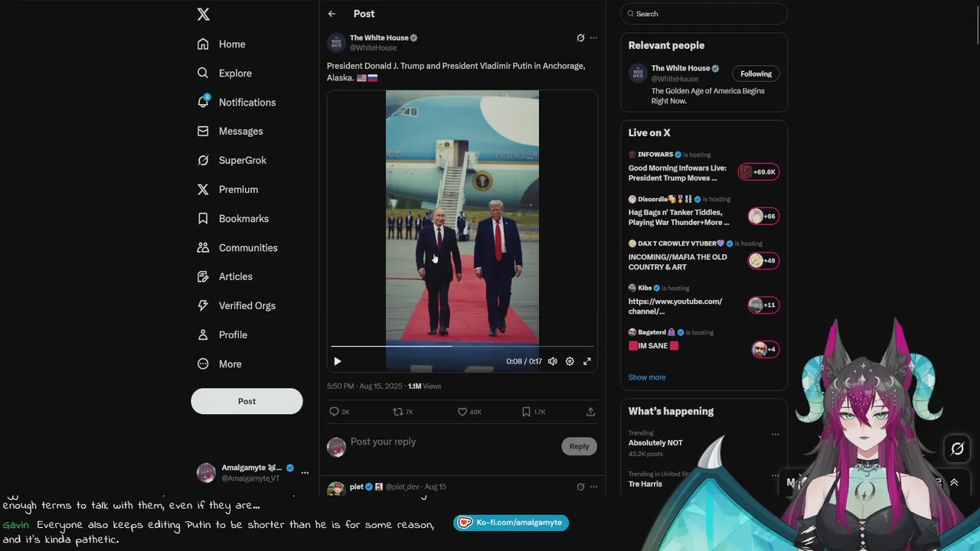Image resolution: width=980 pixels, height=551 pixels.
Task: Click the Verified Orgs lightning icon
Action: pos(203,306)
